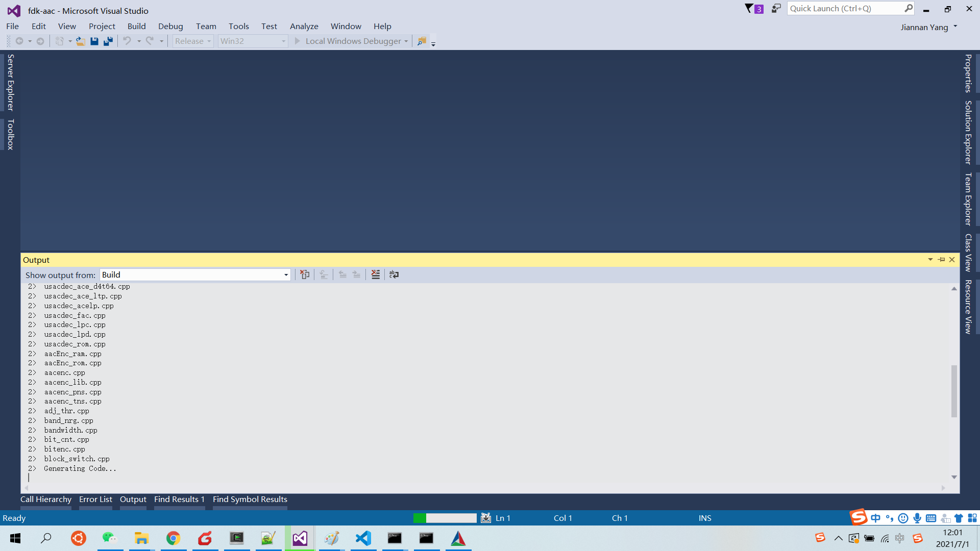Click the Navigate Backward toolbar icon
Viewport: 980px width, 551px height.
19,41
